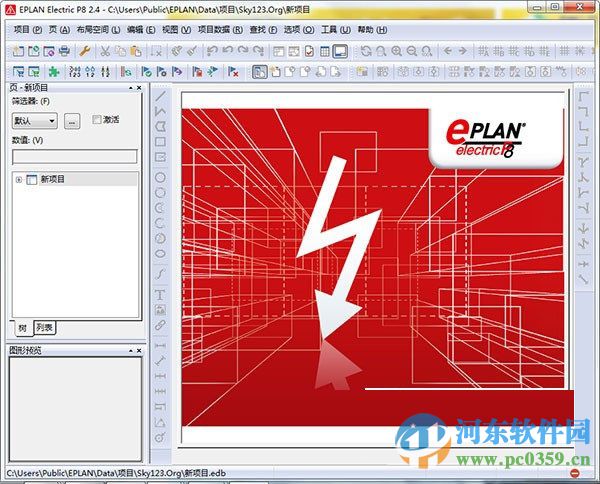Screen dimensions: 600x484
Task: Click the red status icon in status bar
Action: point(575,473)
